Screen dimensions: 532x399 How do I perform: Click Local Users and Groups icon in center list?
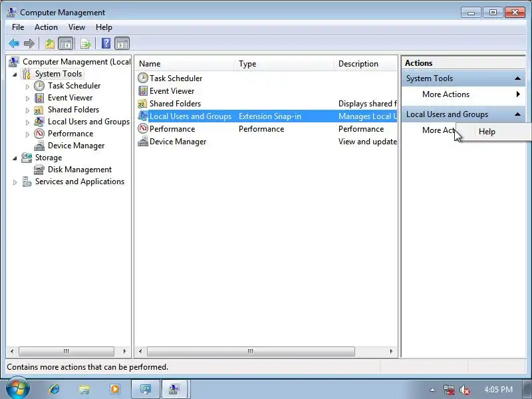(143, 116)
